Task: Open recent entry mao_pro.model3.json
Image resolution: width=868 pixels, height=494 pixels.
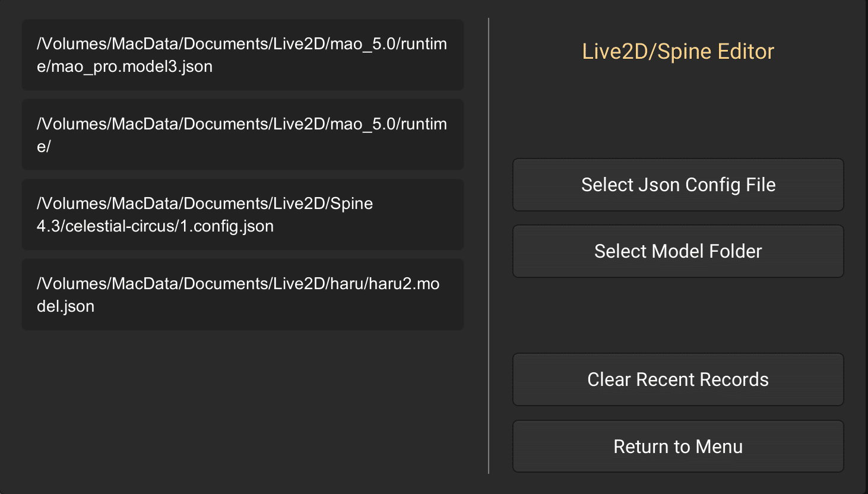Action: 243,55
